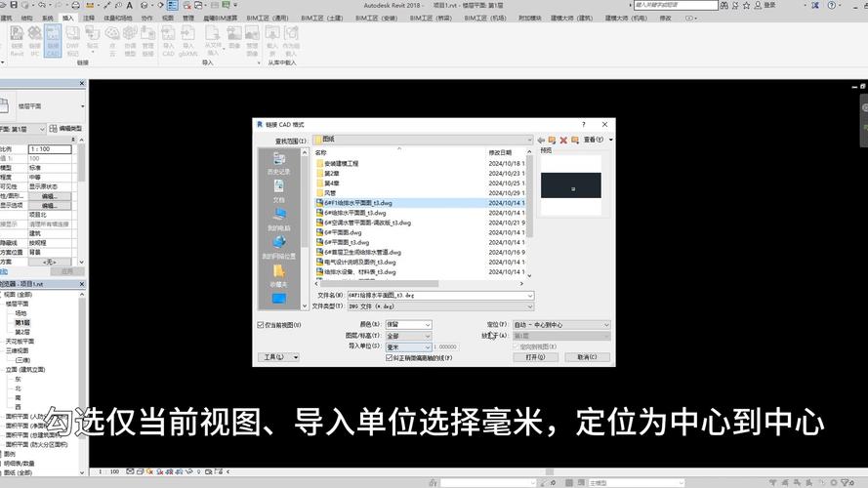Click the Modified Date column header
The width and height of the screenshot is (868, 488).
(x=500, y=152)
